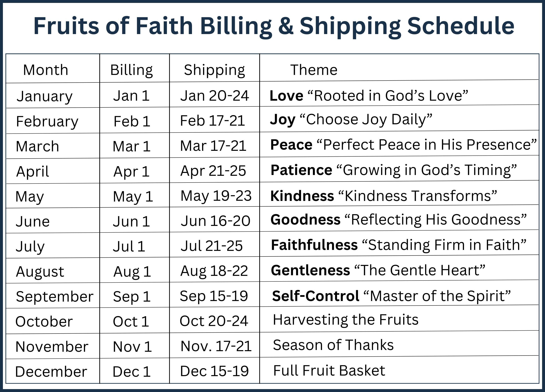Select the 'Mar 17-21' shipping cell

click(213, 146)
